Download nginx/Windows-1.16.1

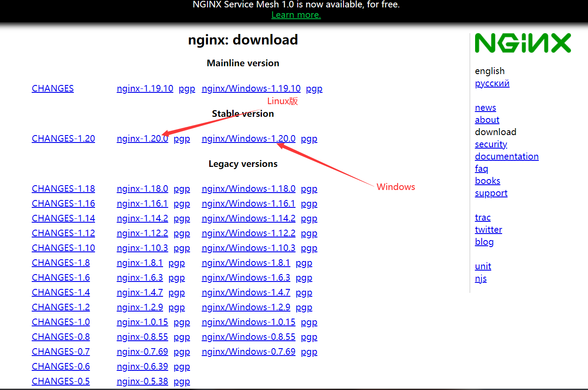pos(248,203)
